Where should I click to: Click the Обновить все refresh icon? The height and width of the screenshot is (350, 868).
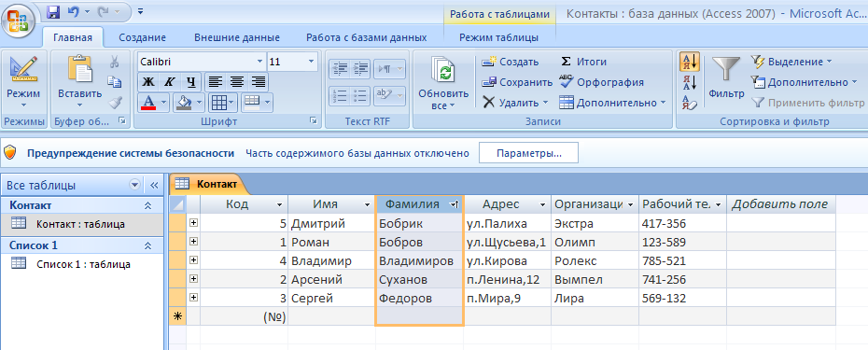click(x=443, y=70)
